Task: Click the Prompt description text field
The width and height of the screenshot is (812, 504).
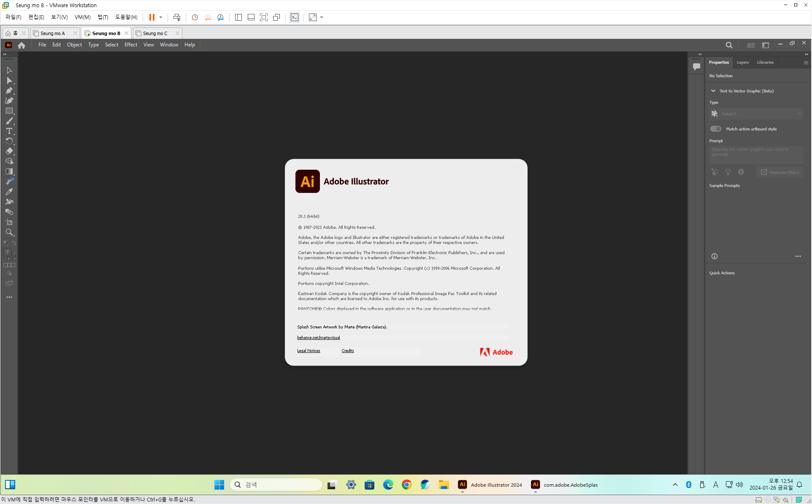Action: 755,154
